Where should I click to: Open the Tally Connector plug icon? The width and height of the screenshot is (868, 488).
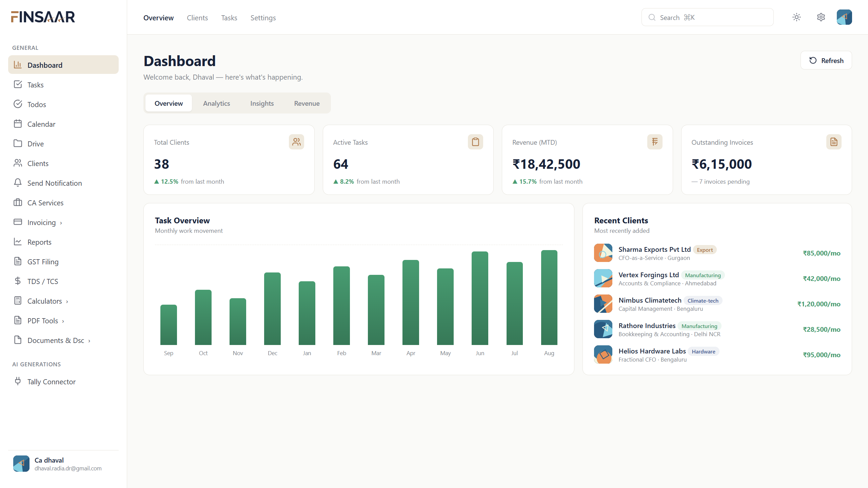click(x=18, y=381)
